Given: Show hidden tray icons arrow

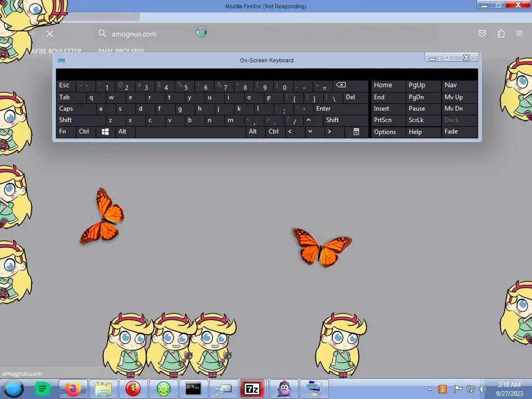Looking at the screenshot, I should coord(430,389).
